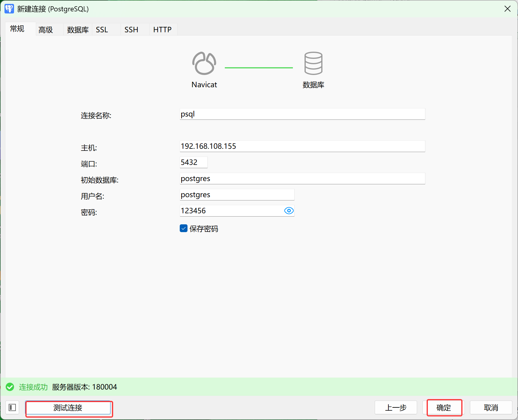Click the 用户名 field
The width and height of the screenshot is (518, 420).
click(237, 194)
